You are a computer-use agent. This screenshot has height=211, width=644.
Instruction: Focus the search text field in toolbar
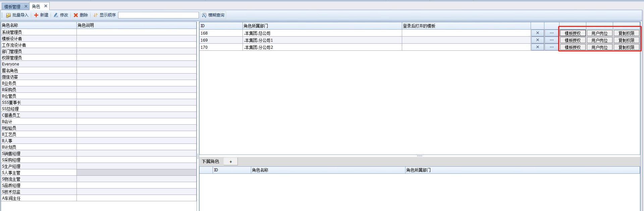click(158, 15)
